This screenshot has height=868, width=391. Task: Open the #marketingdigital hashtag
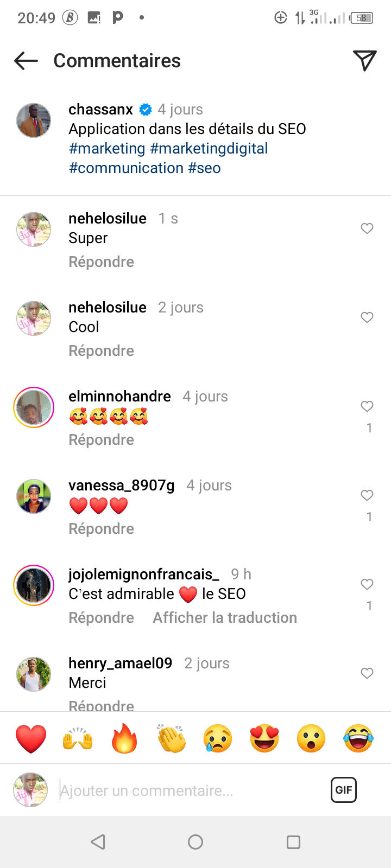[x=209, y=149]
